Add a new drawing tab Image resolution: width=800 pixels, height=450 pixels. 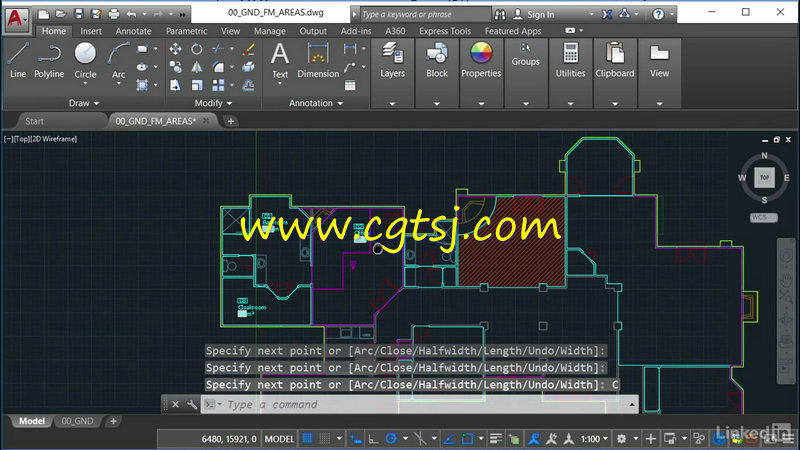(231, 121)
